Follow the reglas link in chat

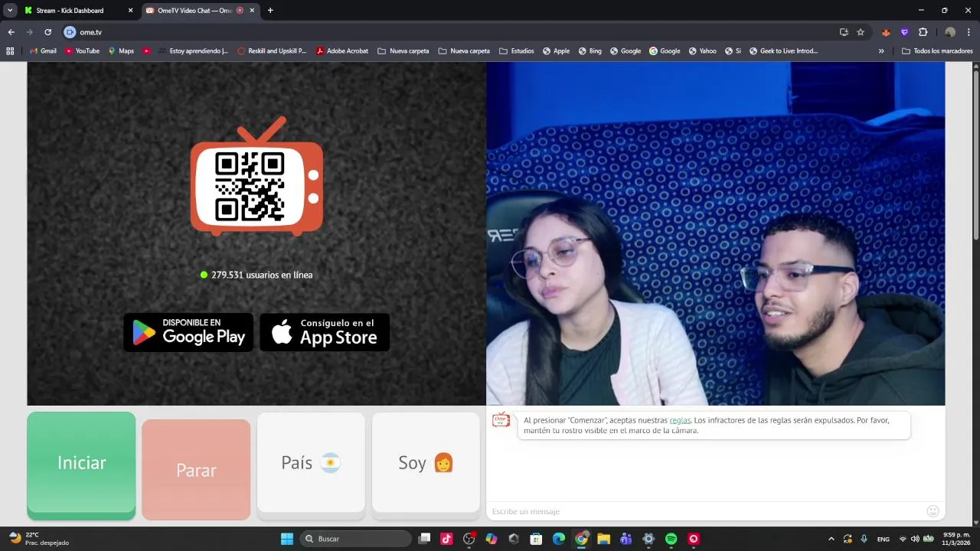[680, 420]
